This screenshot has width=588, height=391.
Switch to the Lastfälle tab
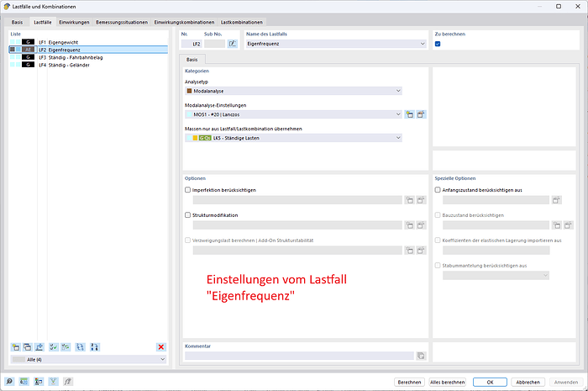click(42, 22)
